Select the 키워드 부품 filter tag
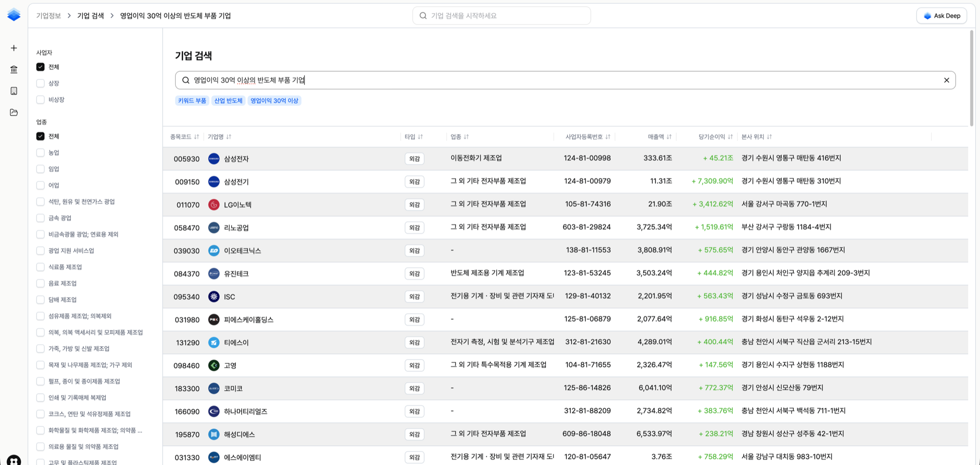The width and height of the screenshot is (980, 465). point(192,101)
